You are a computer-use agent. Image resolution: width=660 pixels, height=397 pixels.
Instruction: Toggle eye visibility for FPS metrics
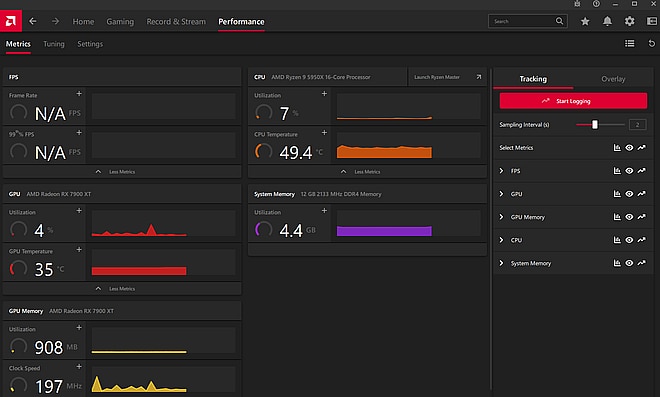(x=629, y=171)
